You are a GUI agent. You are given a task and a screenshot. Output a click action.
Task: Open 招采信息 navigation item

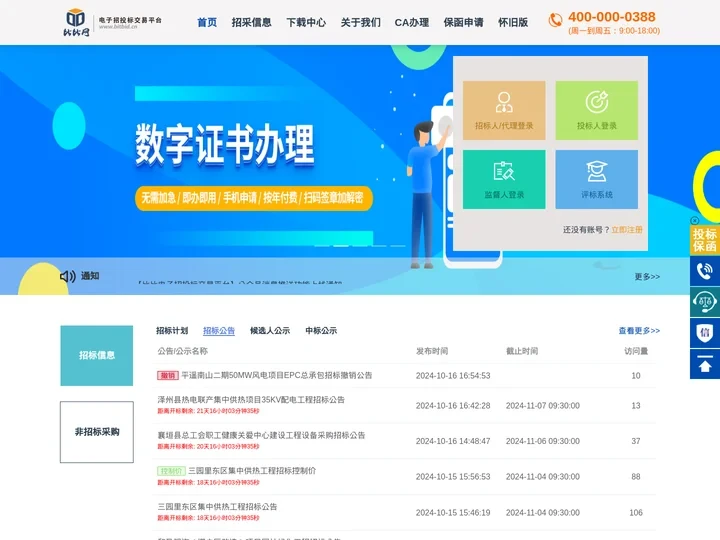coord(251,22)
